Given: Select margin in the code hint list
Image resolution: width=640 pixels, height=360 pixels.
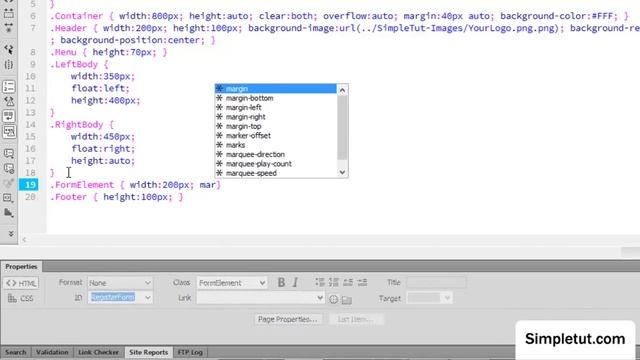Looking at the screenshot, I should point(276,89).
